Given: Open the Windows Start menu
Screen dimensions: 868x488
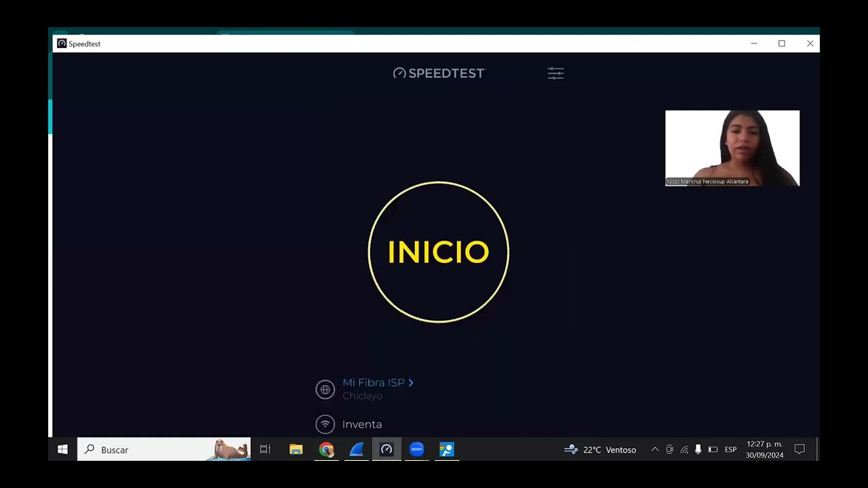Looking at the screenshot, I should click(x=62, y=449).
